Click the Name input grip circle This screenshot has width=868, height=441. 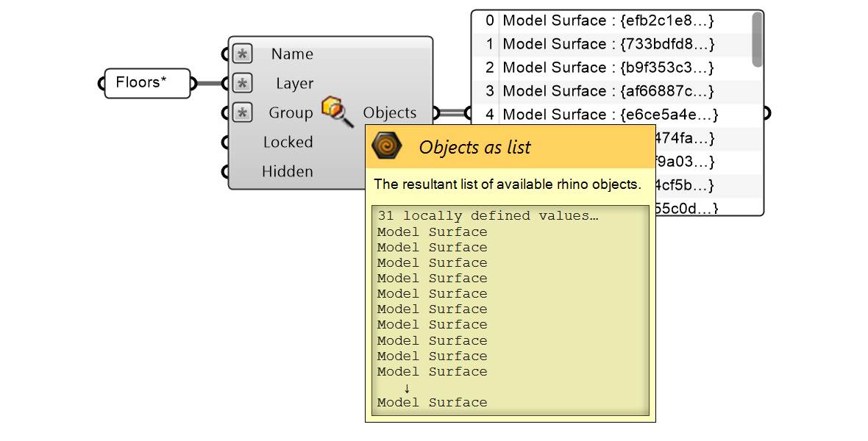coord(226,53)
